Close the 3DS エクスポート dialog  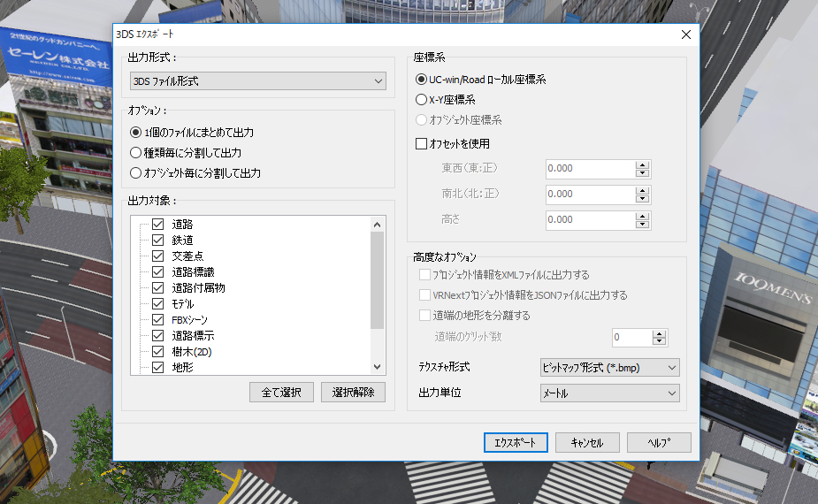(x=686, y=34)
